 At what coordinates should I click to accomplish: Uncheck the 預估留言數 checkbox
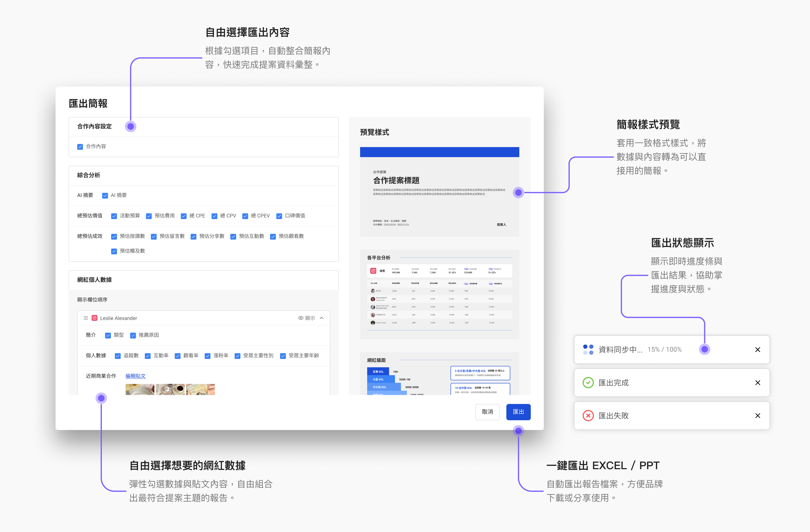tap(154, 236)
